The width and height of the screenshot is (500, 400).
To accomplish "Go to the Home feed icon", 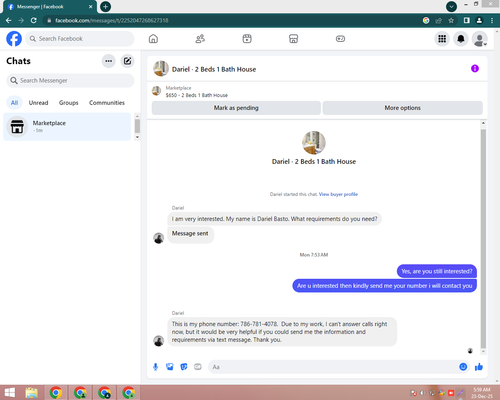I will 153,39.
